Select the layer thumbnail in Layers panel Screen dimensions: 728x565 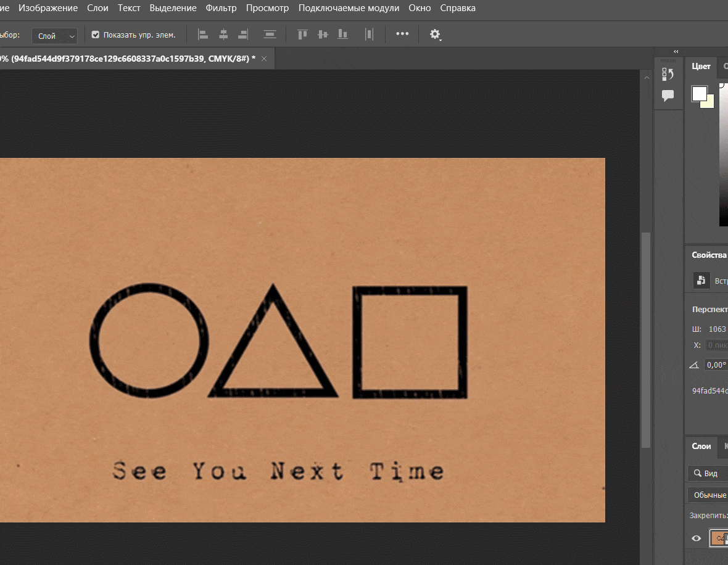coord(719,538)
